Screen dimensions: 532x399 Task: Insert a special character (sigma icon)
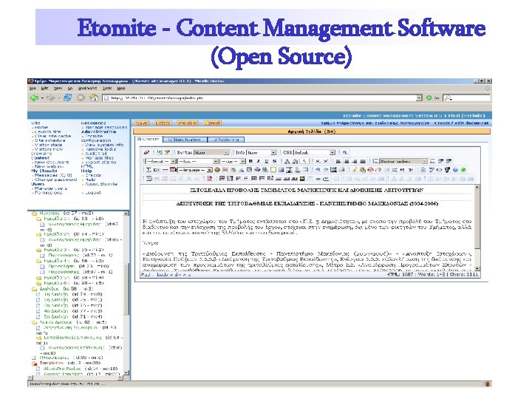(149, 169)
